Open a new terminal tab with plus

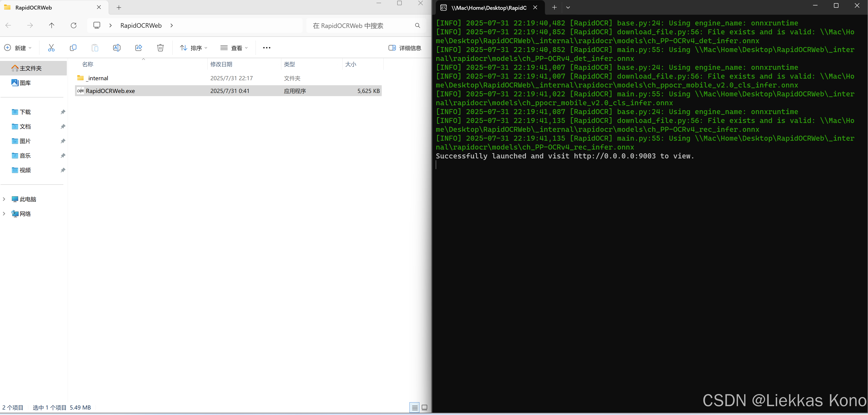(x=554, y=7)
